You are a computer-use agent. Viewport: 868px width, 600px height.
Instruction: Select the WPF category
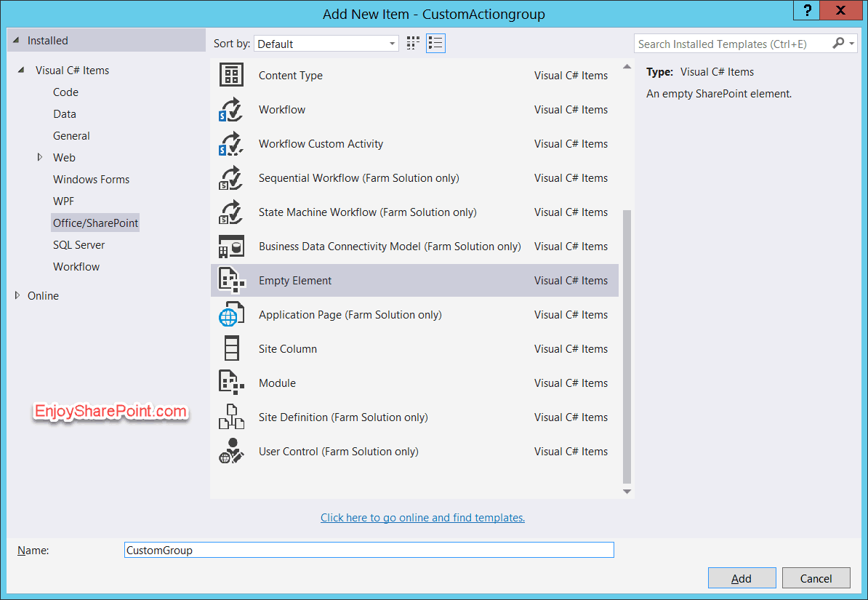[63, 201]
